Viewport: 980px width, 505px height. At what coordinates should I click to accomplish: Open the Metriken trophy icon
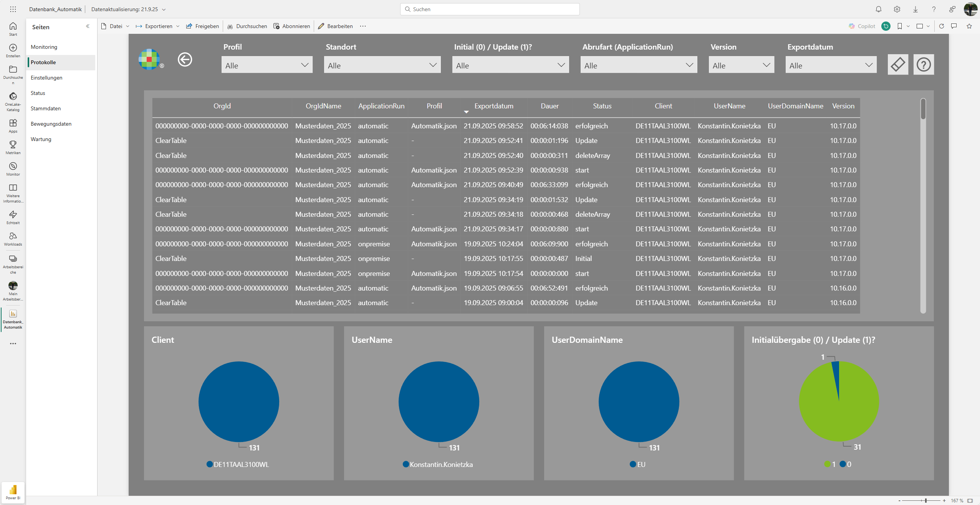click(x=13, y=147)
